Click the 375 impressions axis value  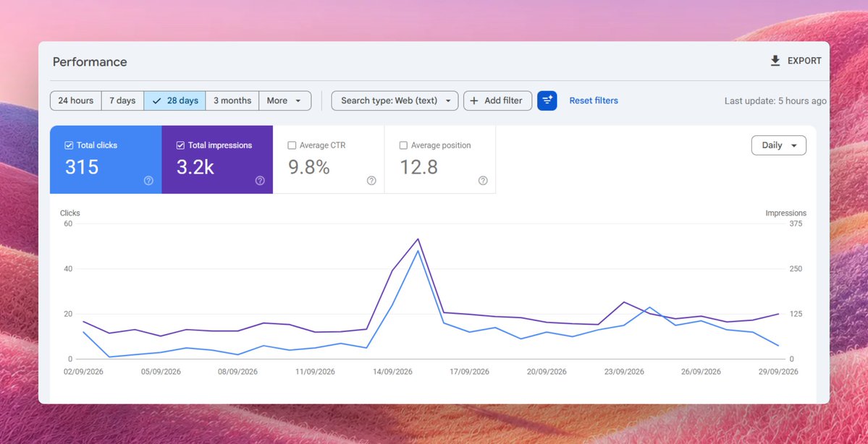(796, 224)
